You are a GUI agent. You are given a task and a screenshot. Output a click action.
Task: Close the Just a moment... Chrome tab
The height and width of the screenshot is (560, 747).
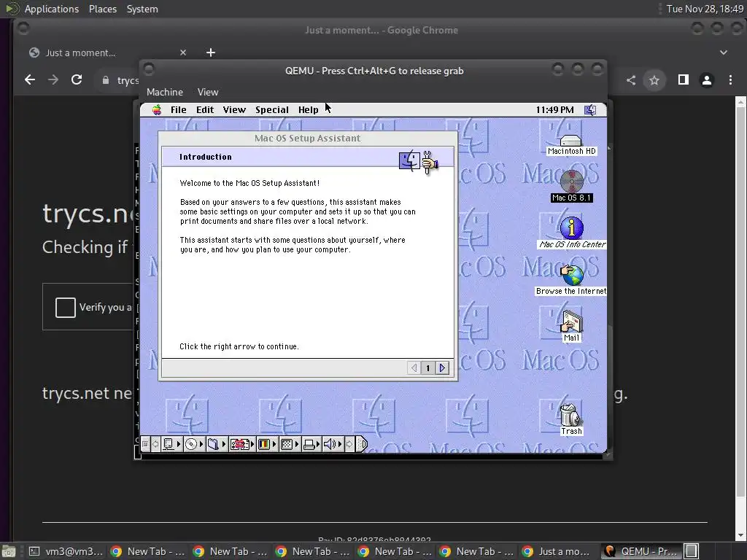click(183, 52)
